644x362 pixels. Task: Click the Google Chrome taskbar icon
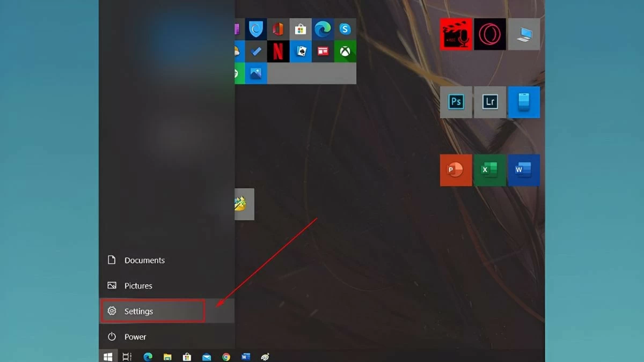coord(226,357)
